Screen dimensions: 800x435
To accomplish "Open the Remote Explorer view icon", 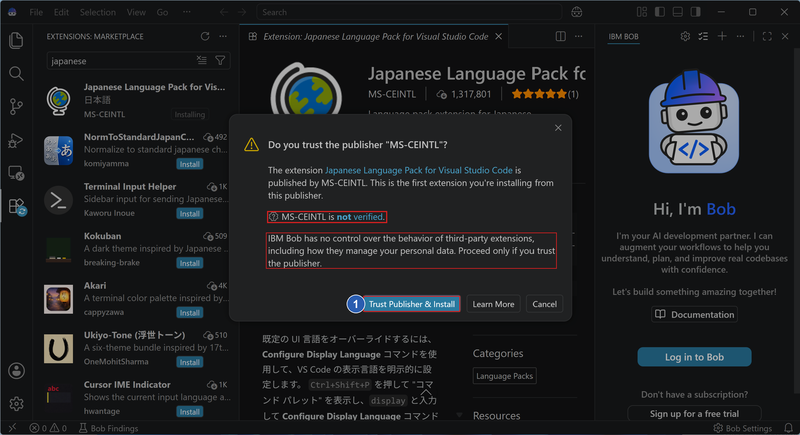I will click(16, 173).
